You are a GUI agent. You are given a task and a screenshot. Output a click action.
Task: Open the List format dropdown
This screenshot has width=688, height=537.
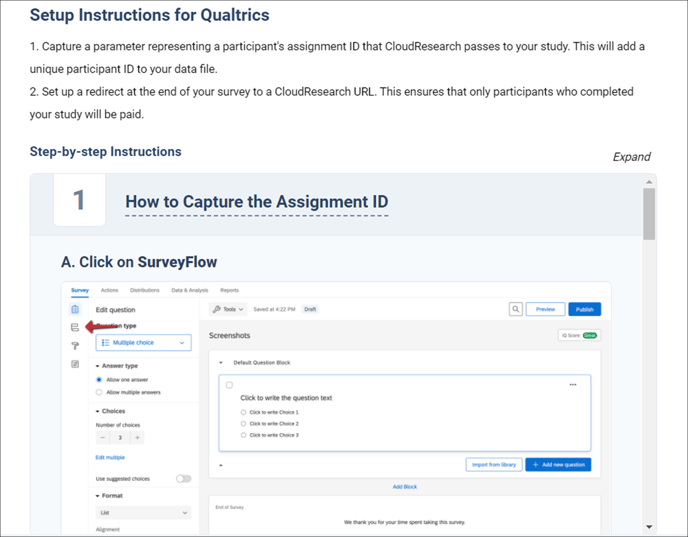pos(143,512)
